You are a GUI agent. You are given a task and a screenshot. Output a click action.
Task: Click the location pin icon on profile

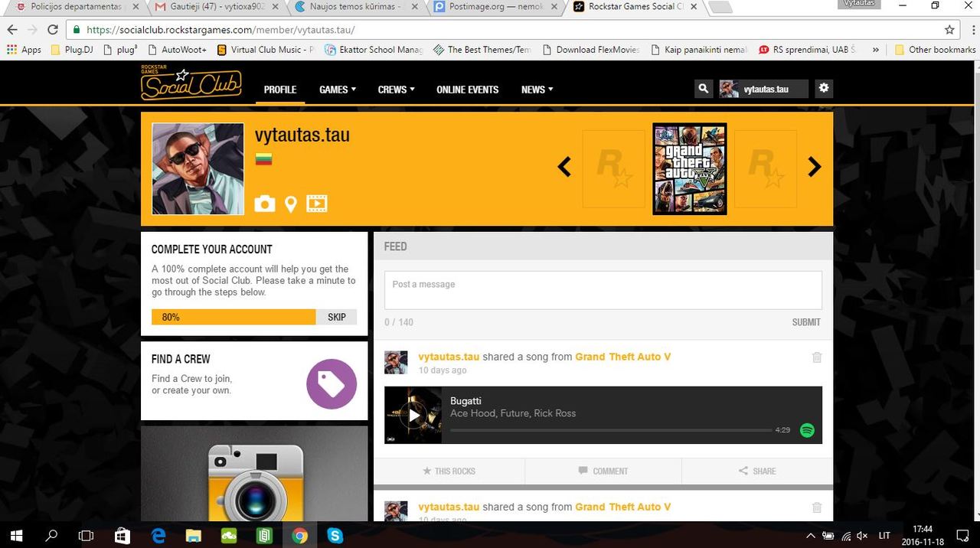[291, 204]
